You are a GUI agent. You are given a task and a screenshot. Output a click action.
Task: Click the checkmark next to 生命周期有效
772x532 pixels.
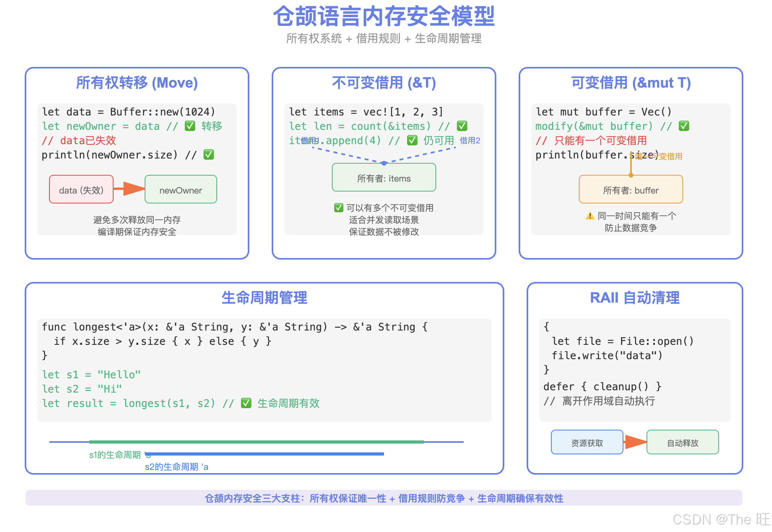246,403
